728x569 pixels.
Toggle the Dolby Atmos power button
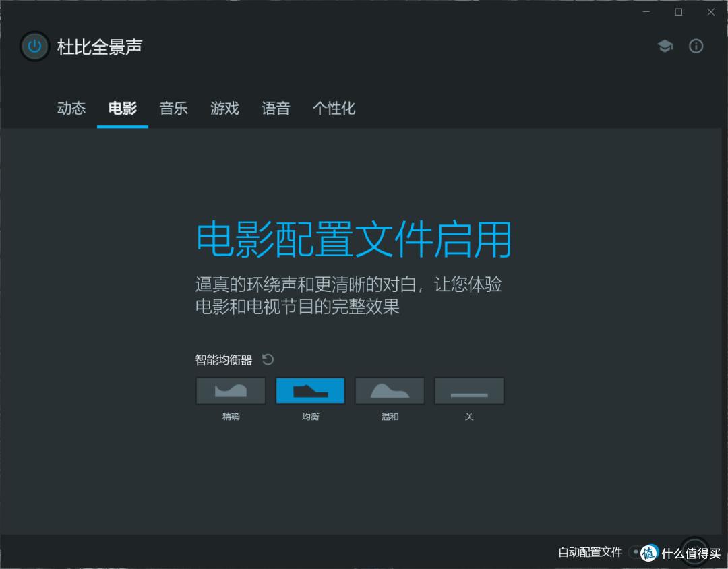(x=35, y=47)
